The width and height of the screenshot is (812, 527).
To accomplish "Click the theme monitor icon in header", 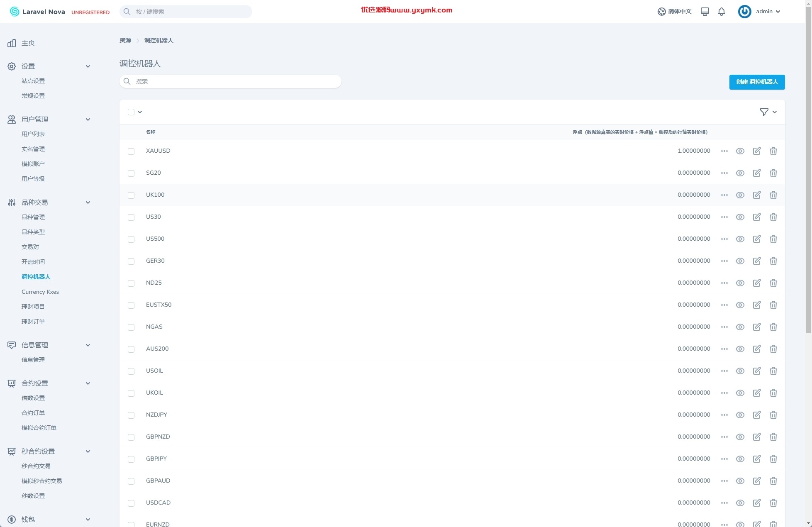I will [705, 12].
